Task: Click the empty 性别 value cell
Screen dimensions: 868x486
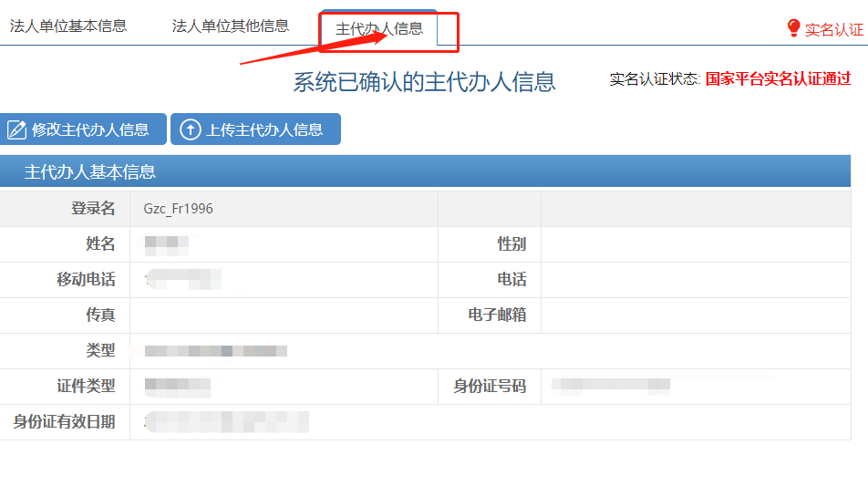Action: coord(695,244)
